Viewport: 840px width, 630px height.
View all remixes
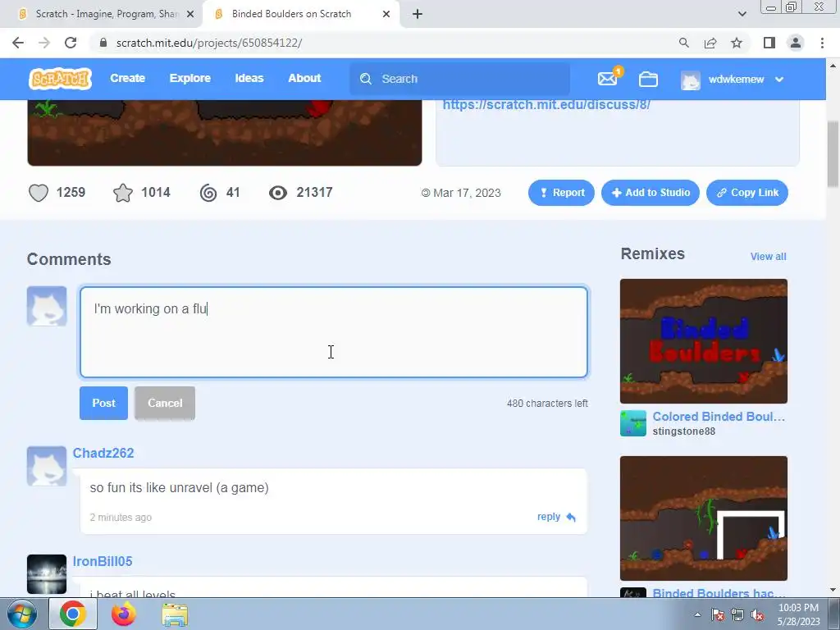768,257
